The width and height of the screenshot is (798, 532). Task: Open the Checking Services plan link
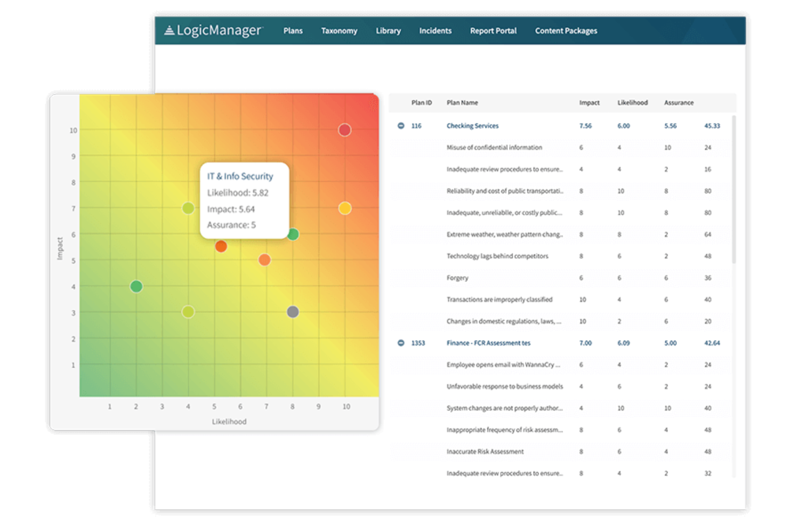point(472,126)
